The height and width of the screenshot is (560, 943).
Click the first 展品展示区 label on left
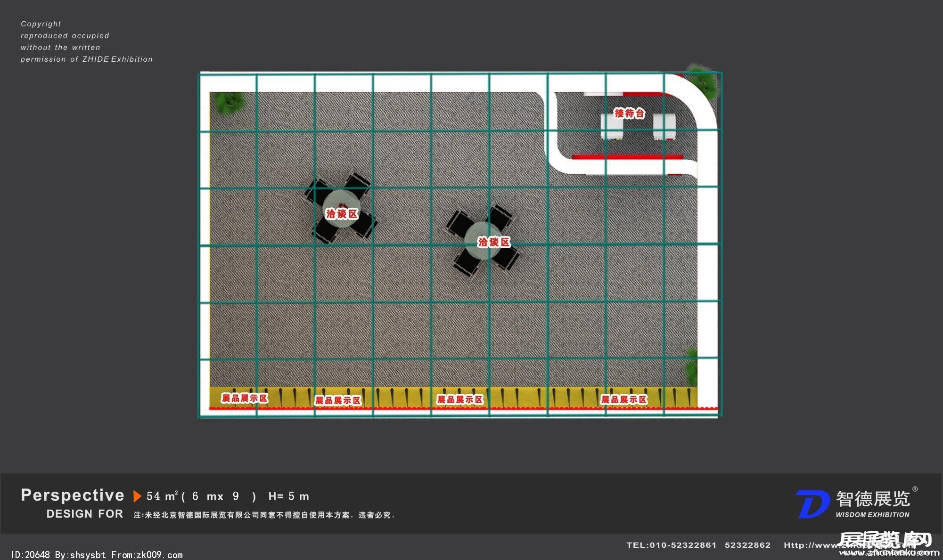245,398
